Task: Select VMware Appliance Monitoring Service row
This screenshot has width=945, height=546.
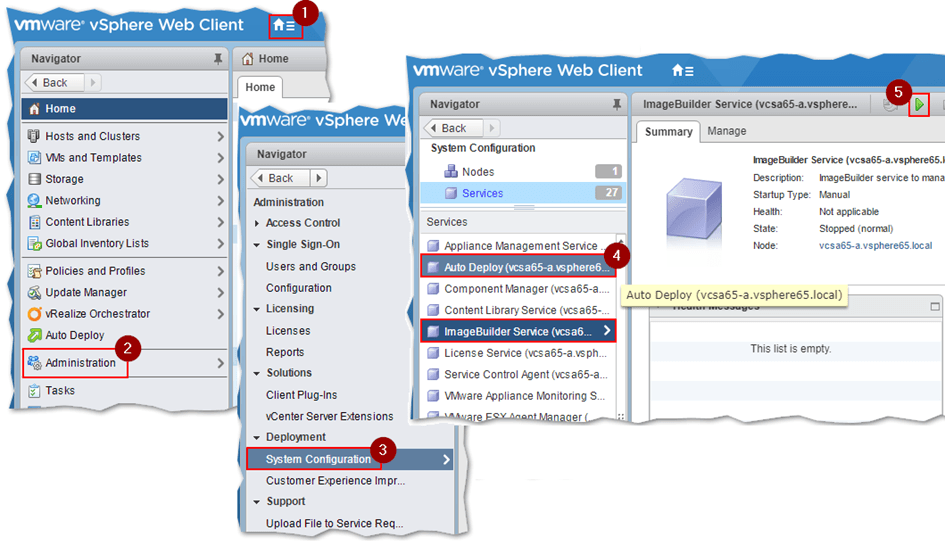Action: point(518,396)
